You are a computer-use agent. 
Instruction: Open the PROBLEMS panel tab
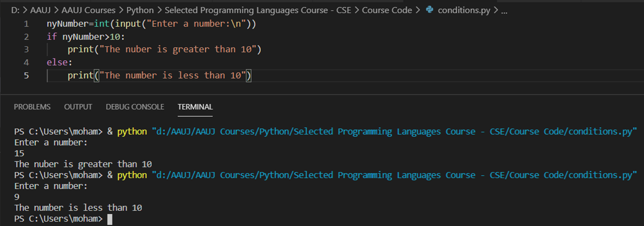pyautogui.click(x=32, y=107)
